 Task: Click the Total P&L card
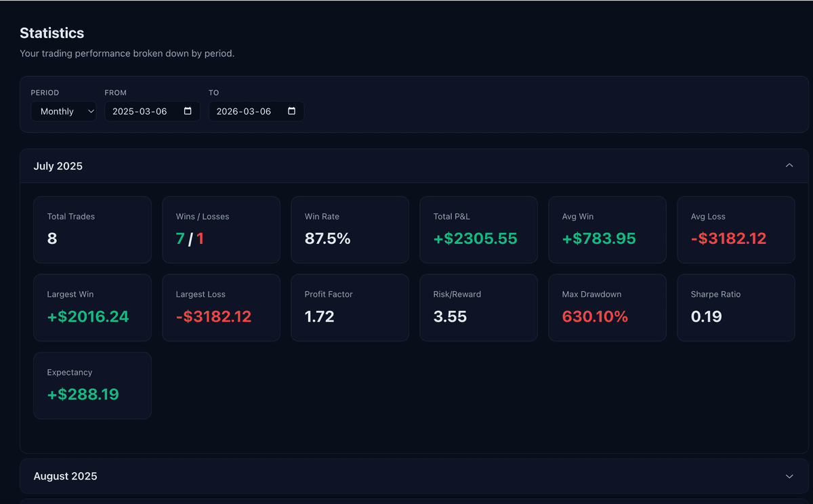coord(478,230)
